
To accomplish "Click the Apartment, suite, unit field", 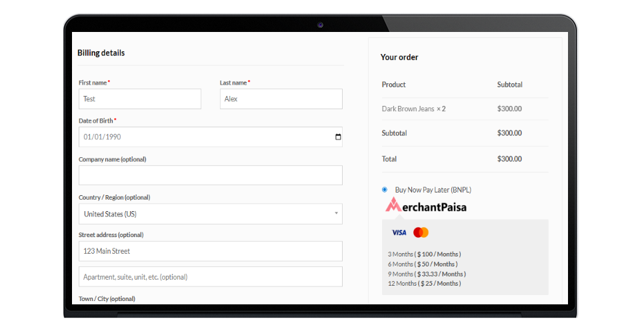I will (x=210, y=277).
